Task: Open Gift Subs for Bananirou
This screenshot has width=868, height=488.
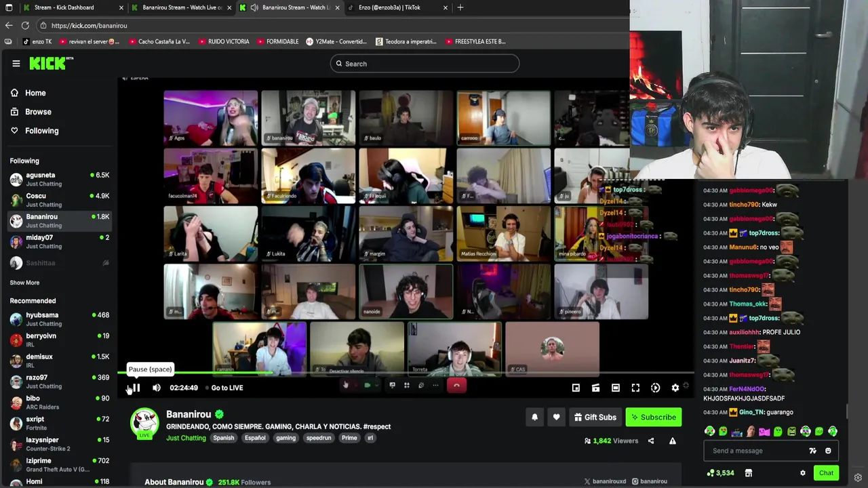Action: (595, 418)
